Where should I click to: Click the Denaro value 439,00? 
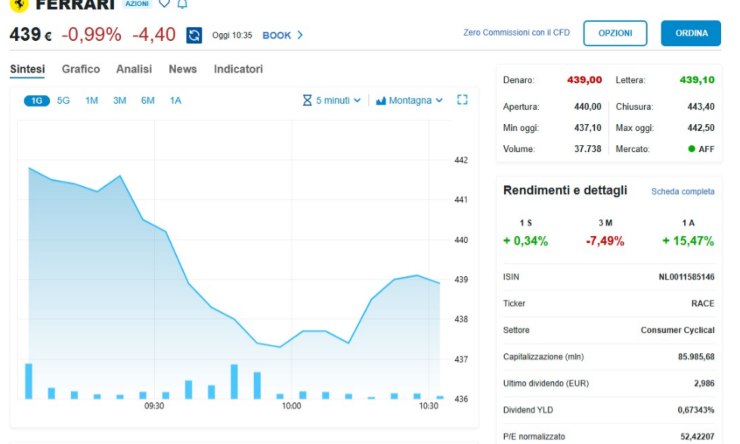[x=584, y=80]
